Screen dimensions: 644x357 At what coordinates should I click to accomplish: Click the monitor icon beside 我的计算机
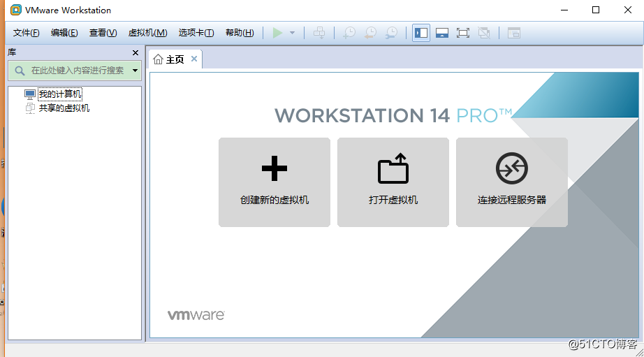(x=30, y=94)
